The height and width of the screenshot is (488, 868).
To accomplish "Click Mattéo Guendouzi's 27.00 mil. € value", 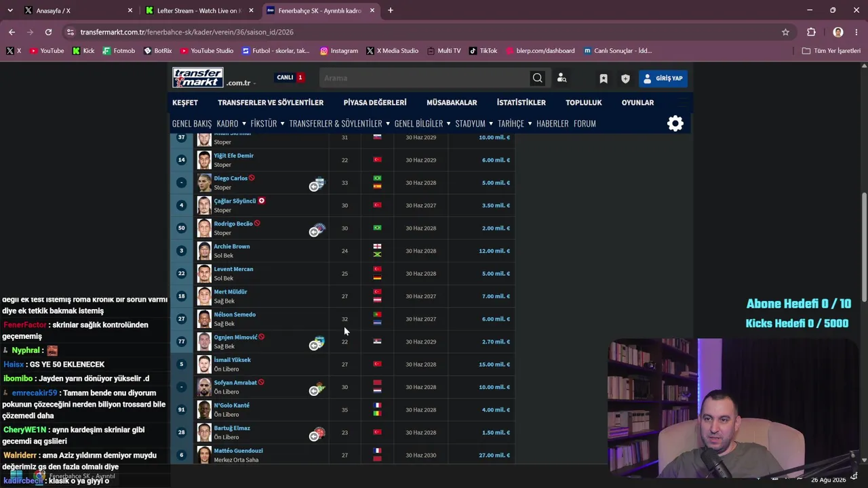I will pyautogui.click(x=494, y=455).
